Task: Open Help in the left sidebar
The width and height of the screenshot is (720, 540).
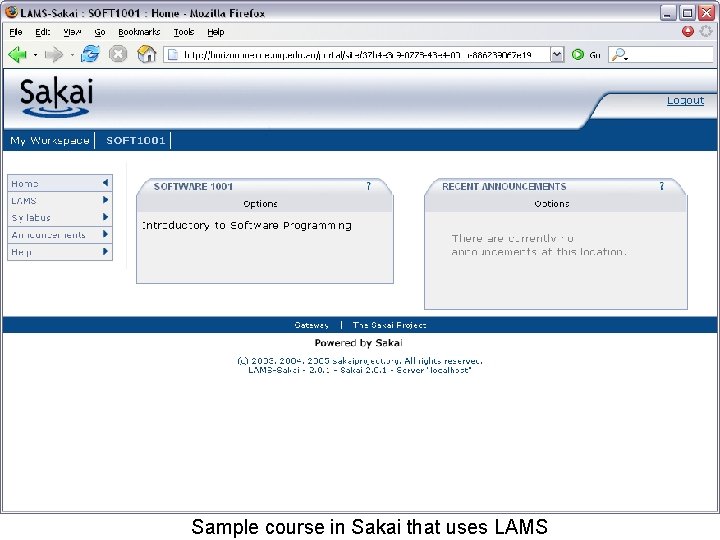Action: point(60,252)
